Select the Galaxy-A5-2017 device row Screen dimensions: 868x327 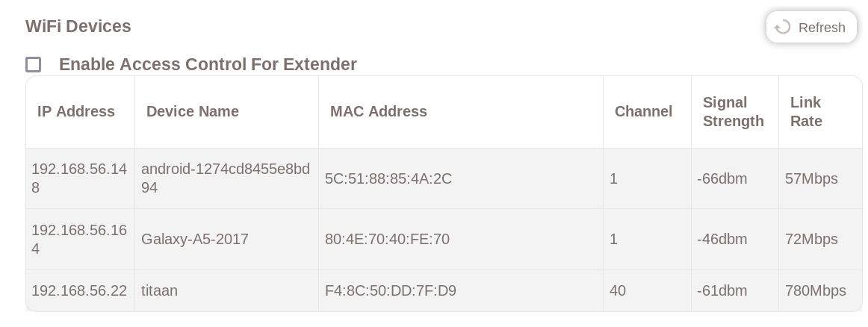195,239
